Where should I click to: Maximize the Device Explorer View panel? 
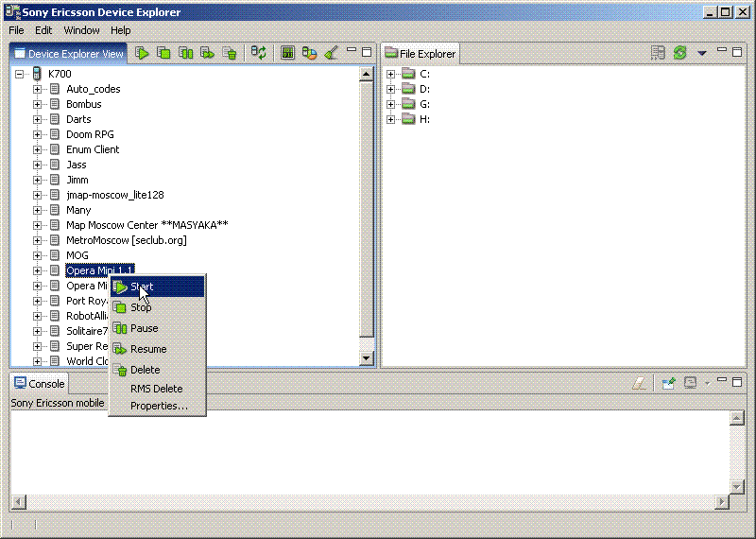point(367,52)
